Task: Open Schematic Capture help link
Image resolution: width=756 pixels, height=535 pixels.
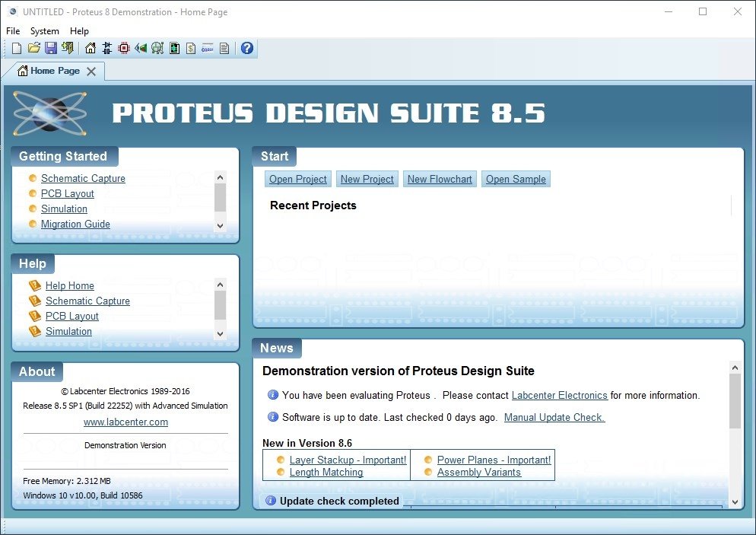Action: point(87,301)
